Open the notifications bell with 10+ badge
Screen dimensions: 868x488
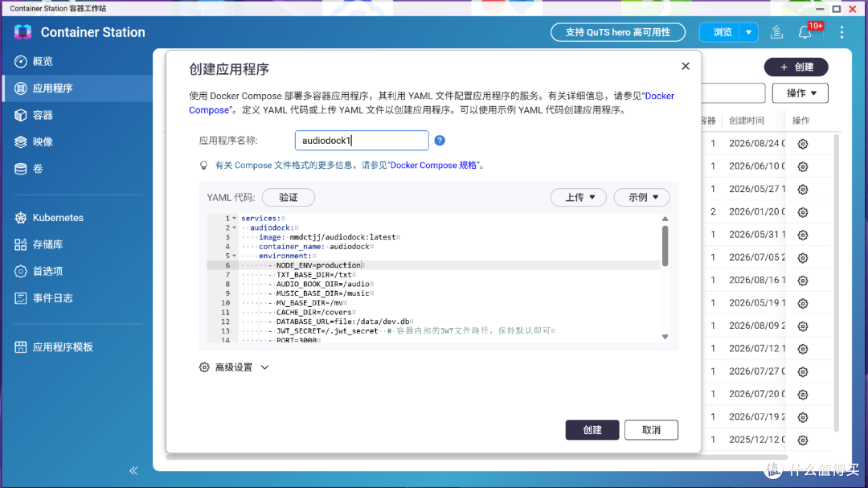click(x=805, y=32)
